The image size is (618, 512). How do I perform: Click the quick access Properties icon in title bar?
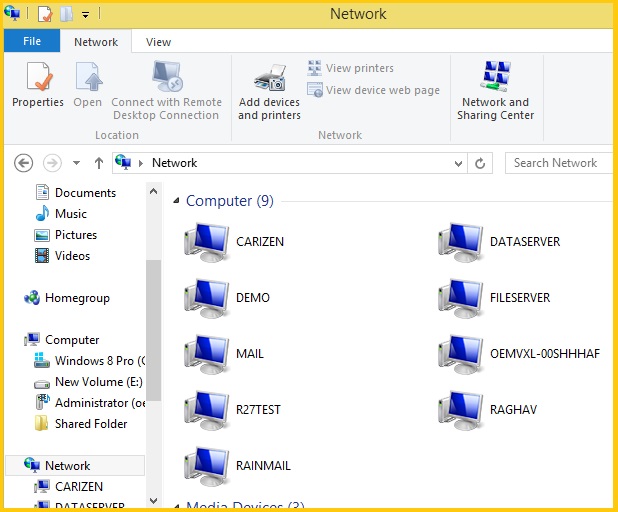pos(45,14)
